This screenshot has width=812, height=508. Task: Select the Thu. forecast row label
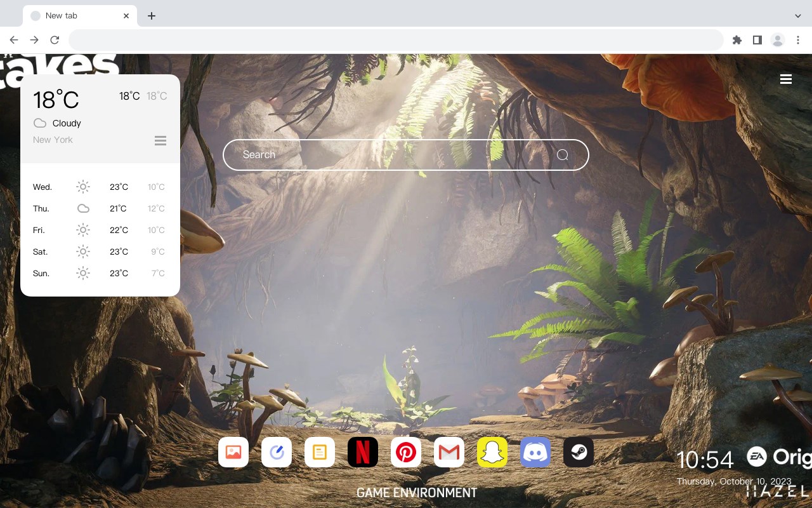click(41, 208)
